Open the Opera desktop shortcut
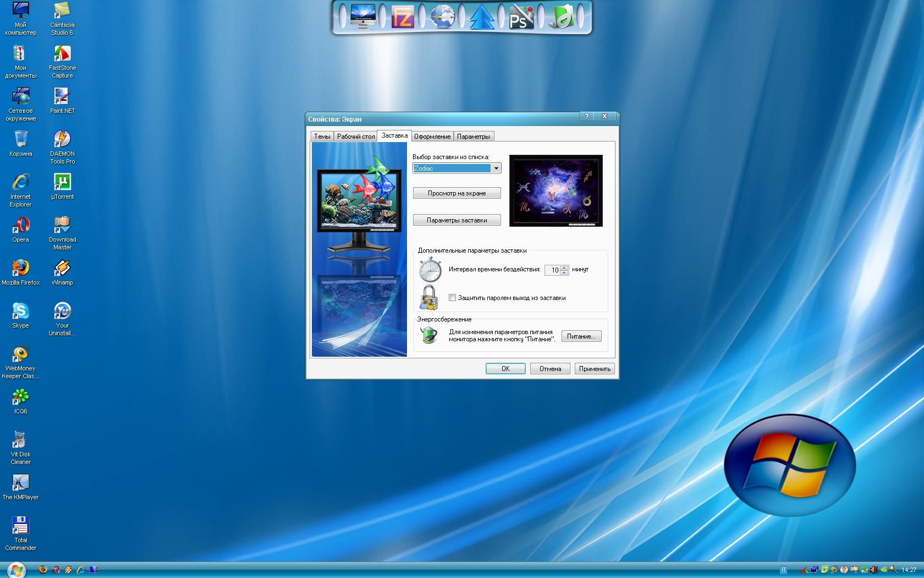 (21, 230)
